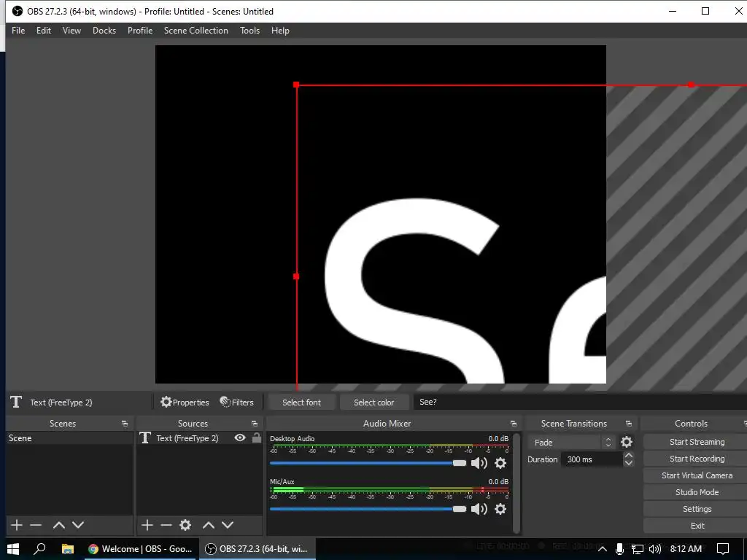Click the OBS 27.2.3 taskbar button
747x560 pixels.
pyautogui.click(x=258, y=549)
